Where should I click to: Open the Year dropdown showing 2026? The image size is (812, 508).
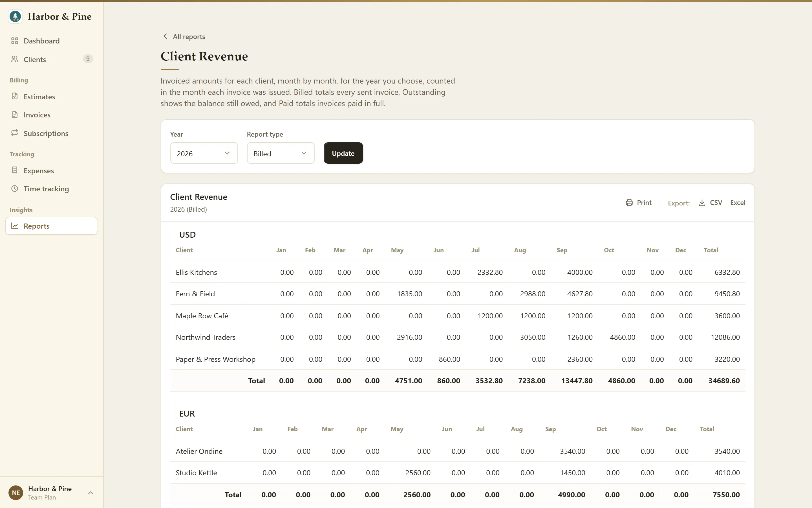[204, 153]
